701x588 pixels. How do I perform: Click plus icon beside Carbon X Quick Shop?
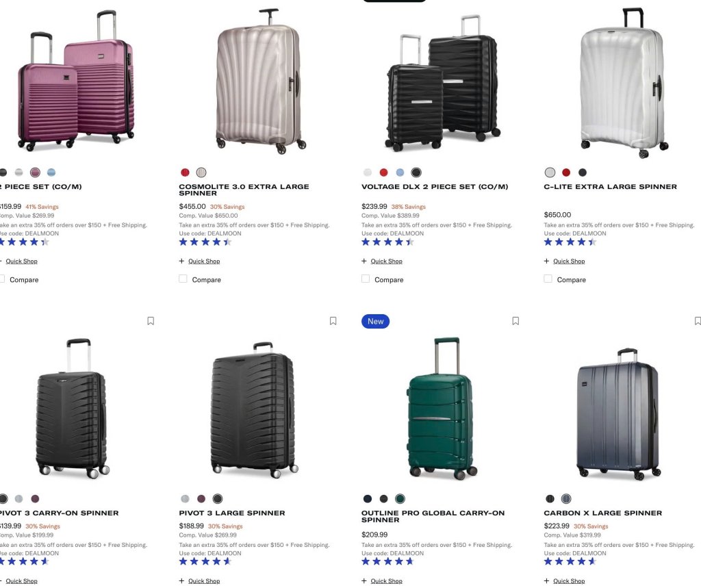point(546,581)
